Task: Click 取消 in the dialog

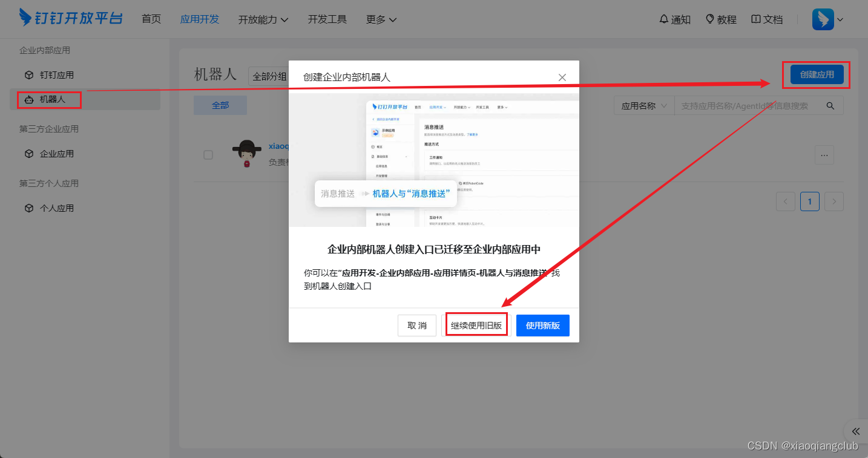Action: tap(417, 326)
